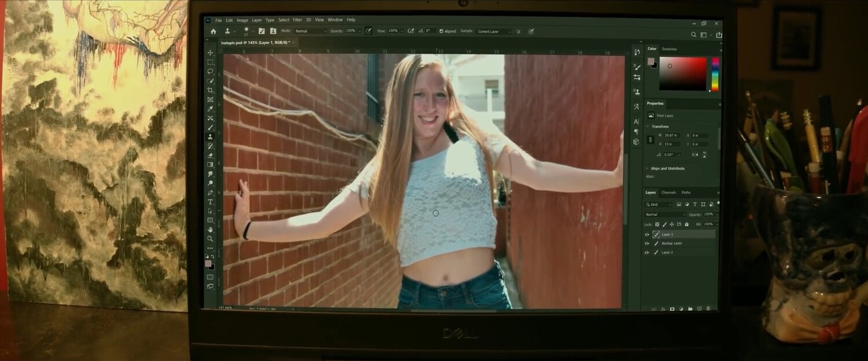Click the Add layer mask icon

[x=672, y=309]
